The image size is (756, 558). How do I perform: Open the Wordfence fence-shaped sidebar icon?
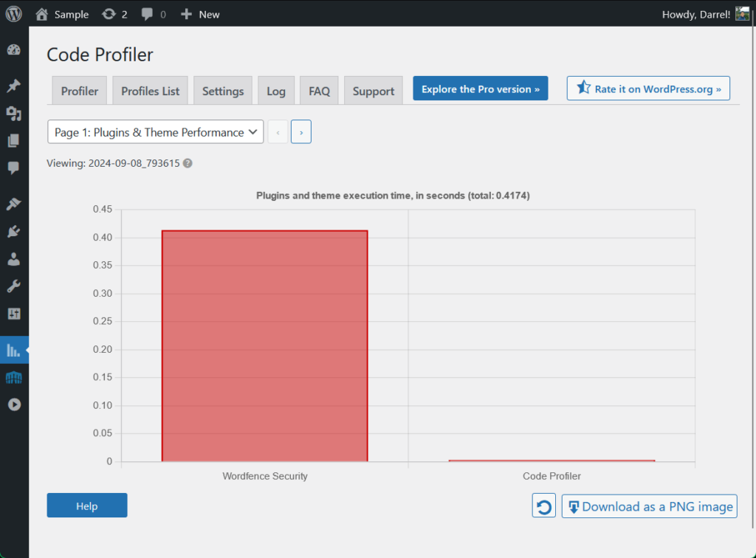pos(14,377)
